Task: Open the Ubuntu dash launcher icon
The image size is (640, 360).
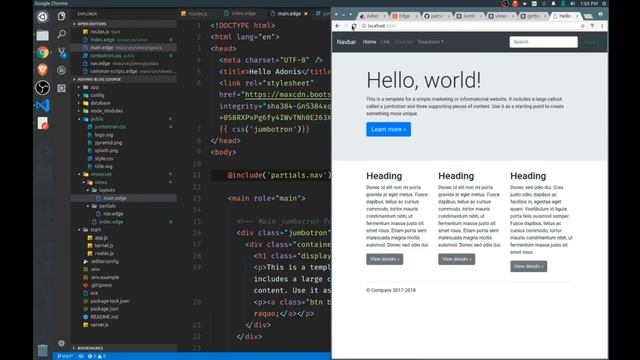Action: (x=42, y=17)
